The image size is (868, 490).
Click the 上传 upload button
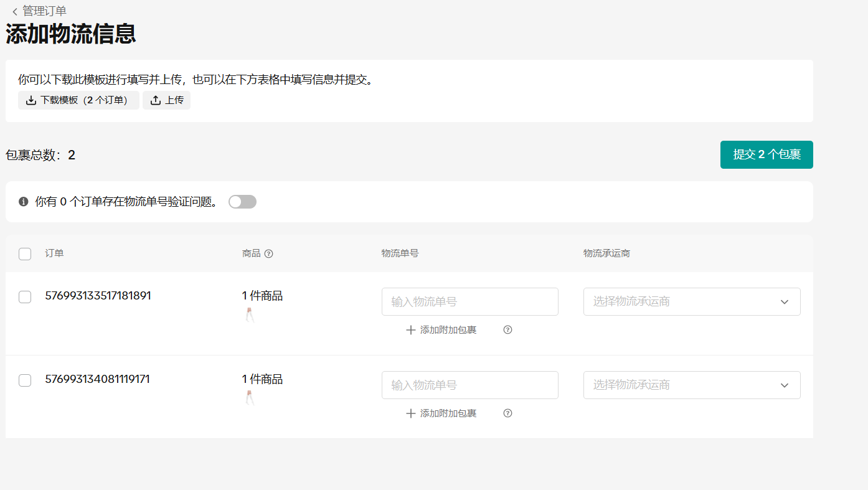click(166, 100)
